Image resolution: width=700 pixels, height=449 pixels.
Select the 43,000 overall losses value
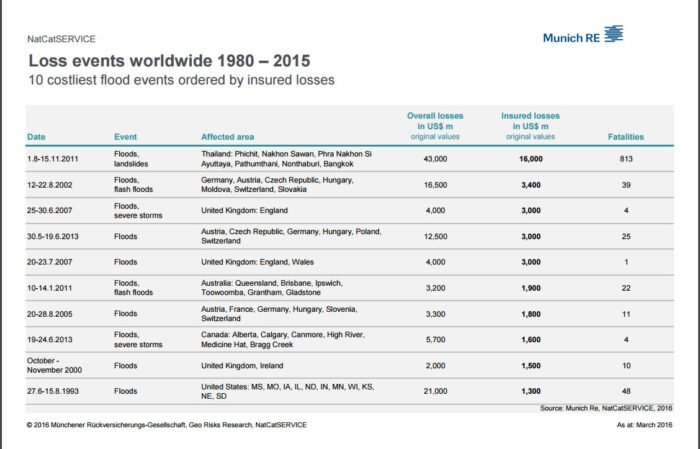(x=435, y=159)
